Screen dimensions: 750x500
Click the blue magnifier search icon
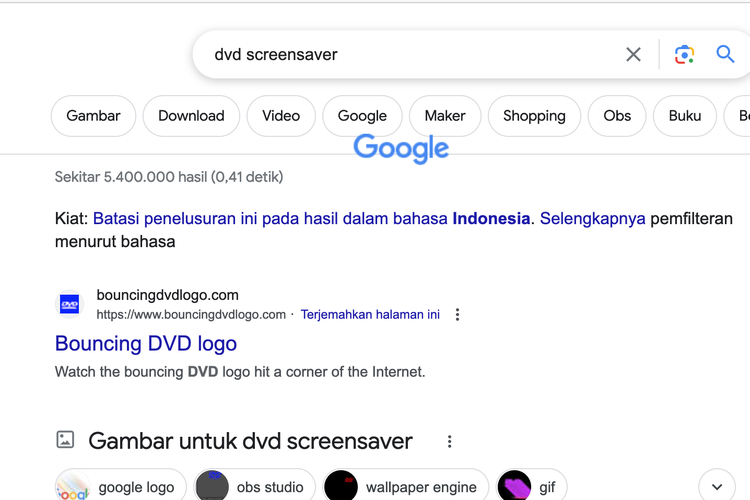coord(725,54)
